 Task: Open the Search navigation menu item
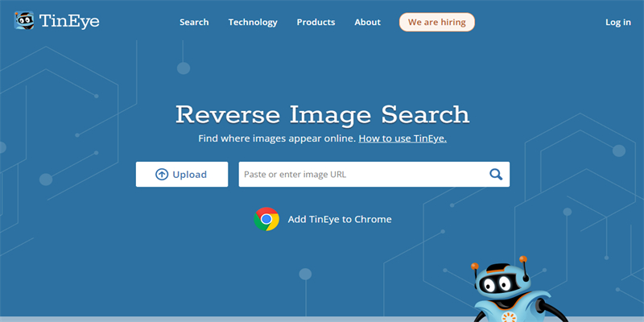point(194,23)
